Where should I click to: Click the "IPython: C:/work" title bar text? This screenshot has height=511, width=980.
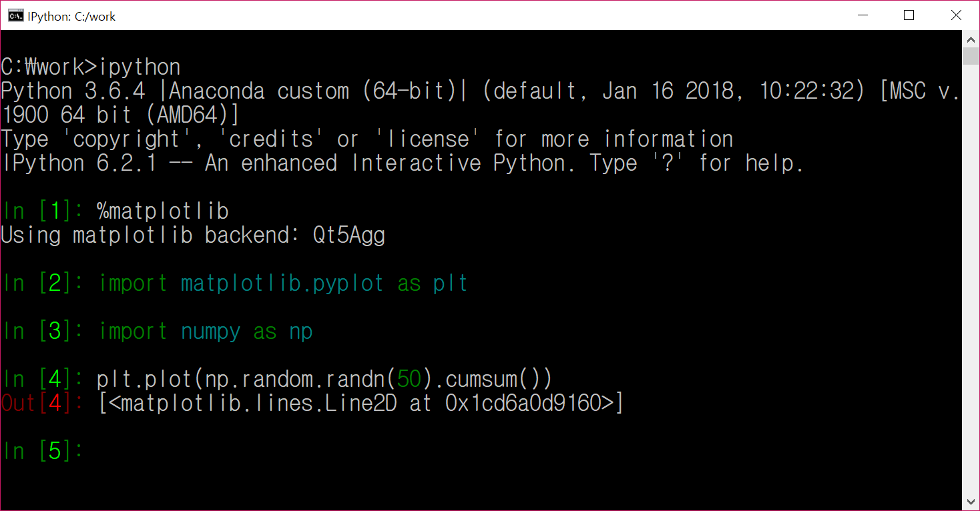[x=71, y=17]
